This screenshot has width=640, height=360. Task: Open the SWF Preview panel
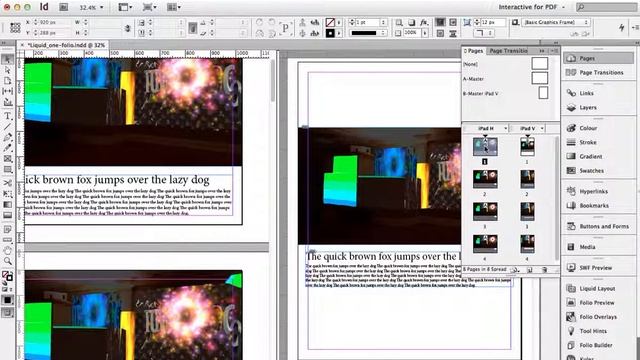pyautogui.click(x=598, y=268)
